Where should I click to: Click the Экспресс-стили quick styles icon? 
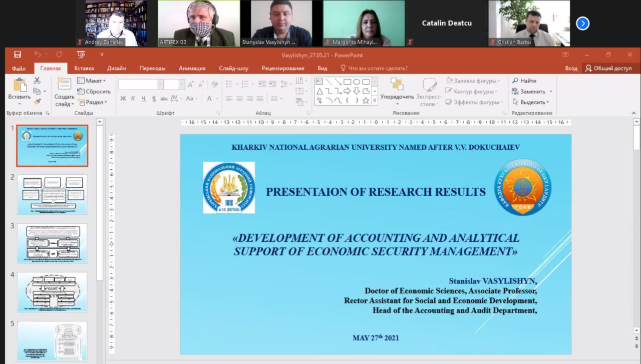click(x=429, y=84)
